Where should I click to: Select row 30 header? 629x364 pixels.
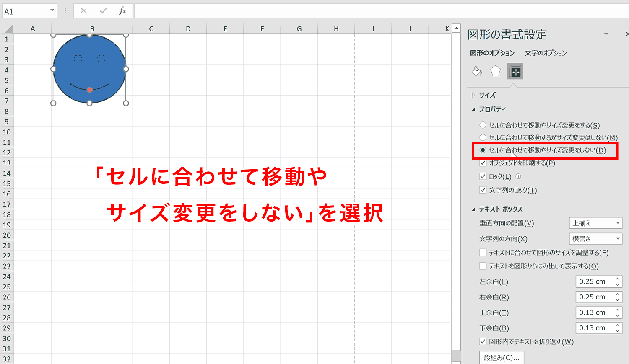click(x=7, y=338)
